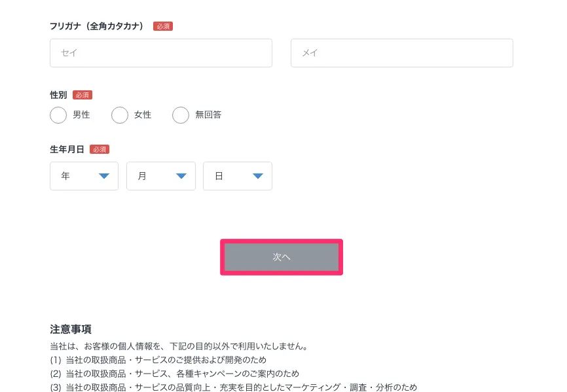Choose the 無回答 gender option
567x392 pixels.
coord(181,115)
